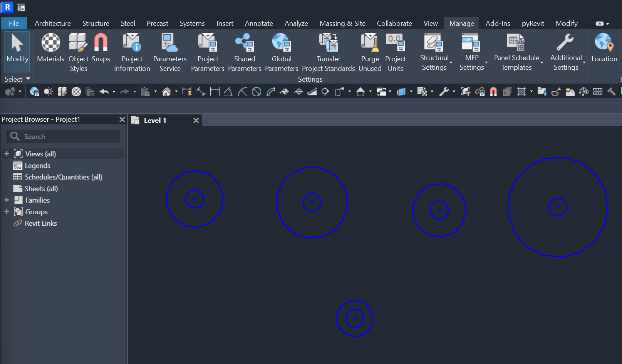Open Shared Parameters dialog

[245, 52]
